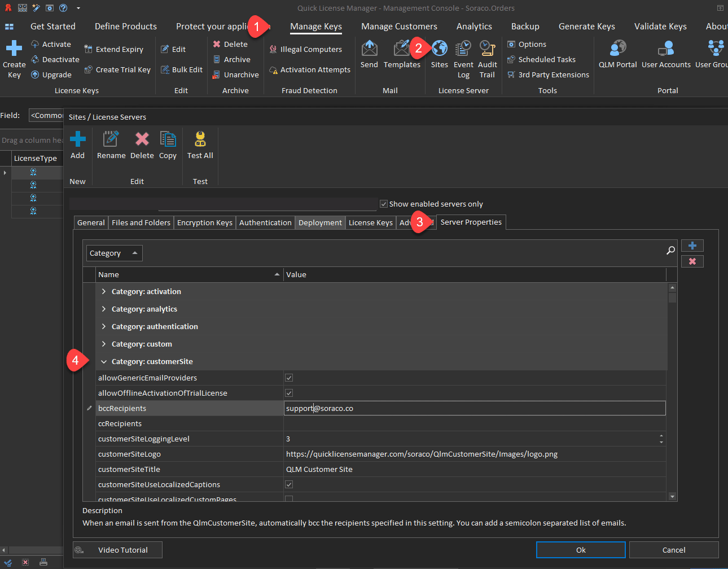Switch to the Encryption Keys tab
728x569 pixels.
(x=204, y=223)
